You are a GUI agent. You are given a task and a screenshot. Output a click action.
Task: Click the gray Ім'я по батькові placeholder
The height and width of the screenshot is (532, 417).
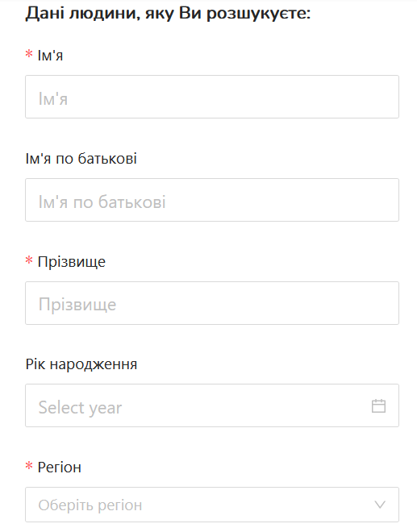[102, 202]
